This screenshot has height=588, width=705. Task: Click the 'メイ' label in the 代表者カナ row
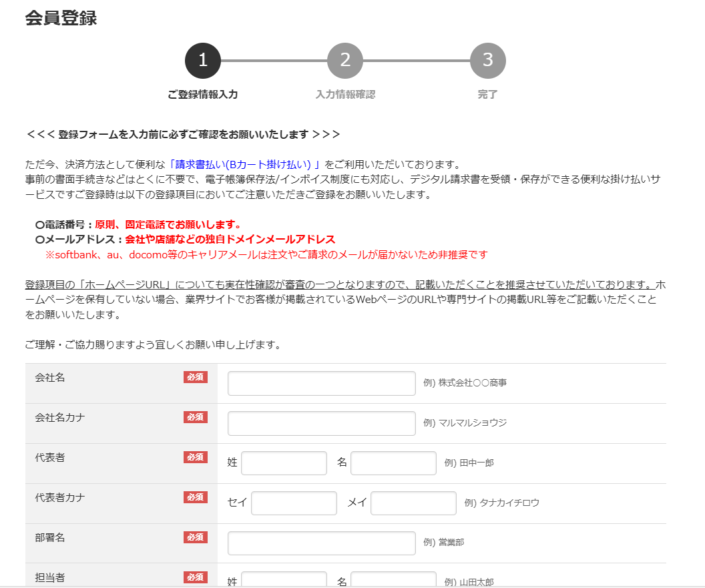pos(357,502)
